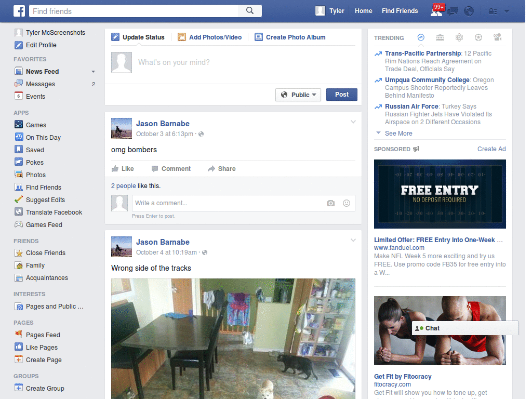Show science and technology trends icon
Screen dimensions: 532x399
coord(459,37)
